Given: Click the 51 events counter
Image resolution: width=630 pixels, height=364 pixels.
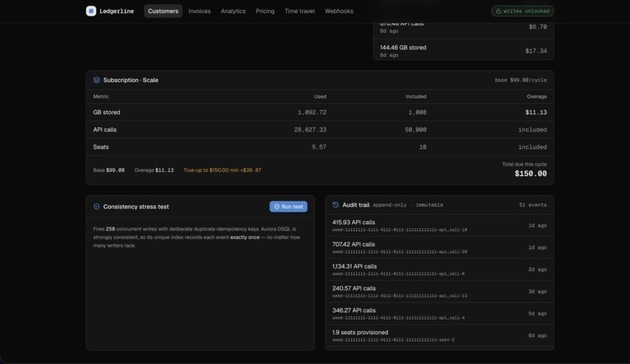Looking at the screenshot, I should [533, 205].
